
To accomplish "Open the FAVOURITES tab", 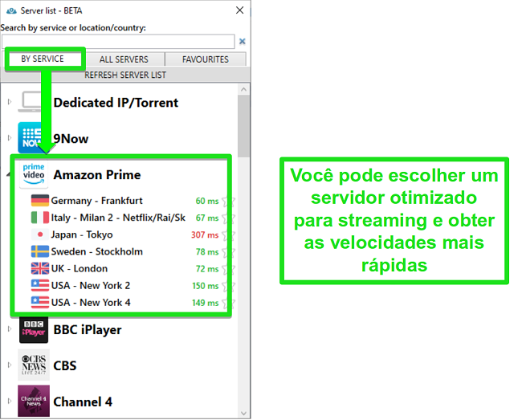I will click(206, 59).
